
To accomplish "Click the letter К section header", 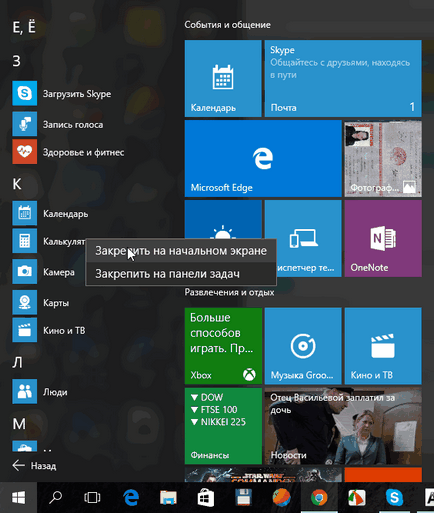I will [17, 184].
